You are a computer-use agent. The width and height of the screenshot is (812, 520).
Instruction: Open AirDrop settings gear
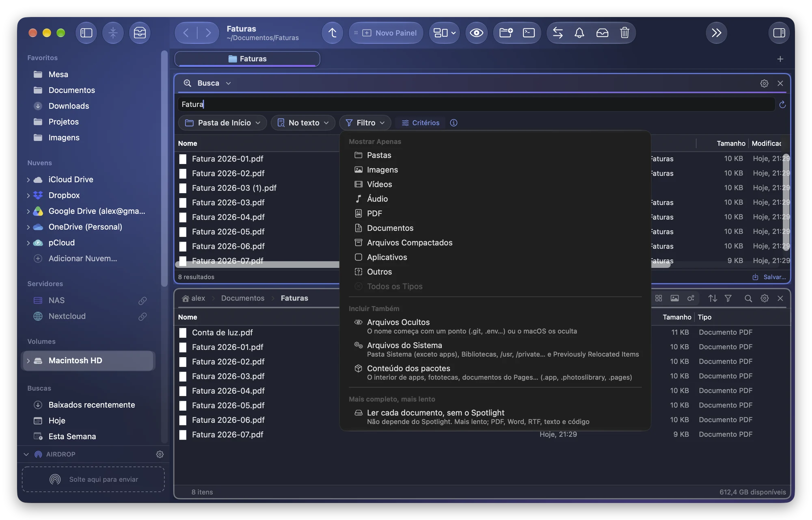click(160, 454)
